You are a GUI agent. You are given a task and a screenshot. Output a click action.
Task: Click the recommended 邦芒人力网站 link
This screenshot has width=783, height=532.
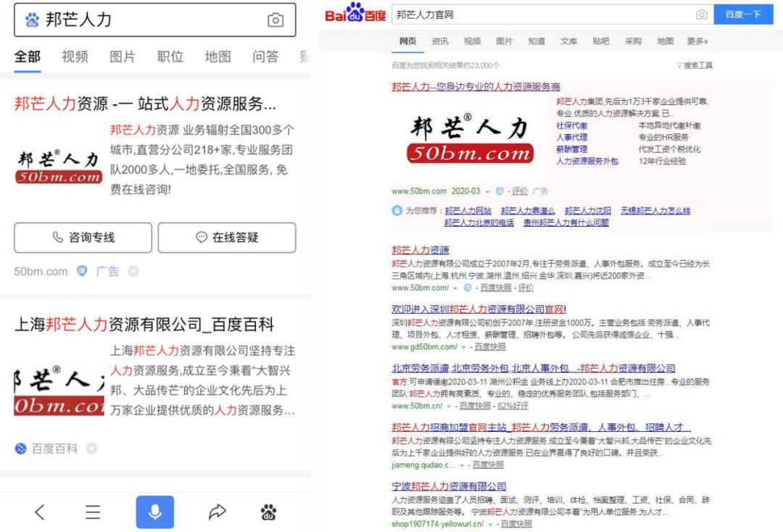click(468, 211)
